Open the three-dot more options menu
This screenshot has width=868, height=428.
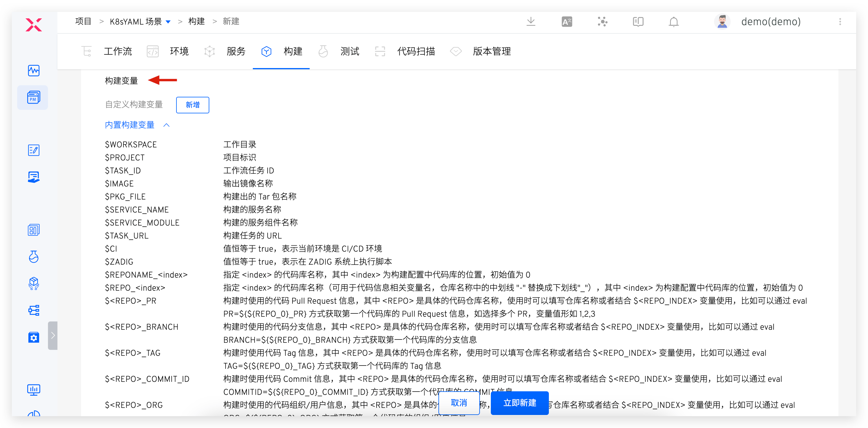pos(840,22)
